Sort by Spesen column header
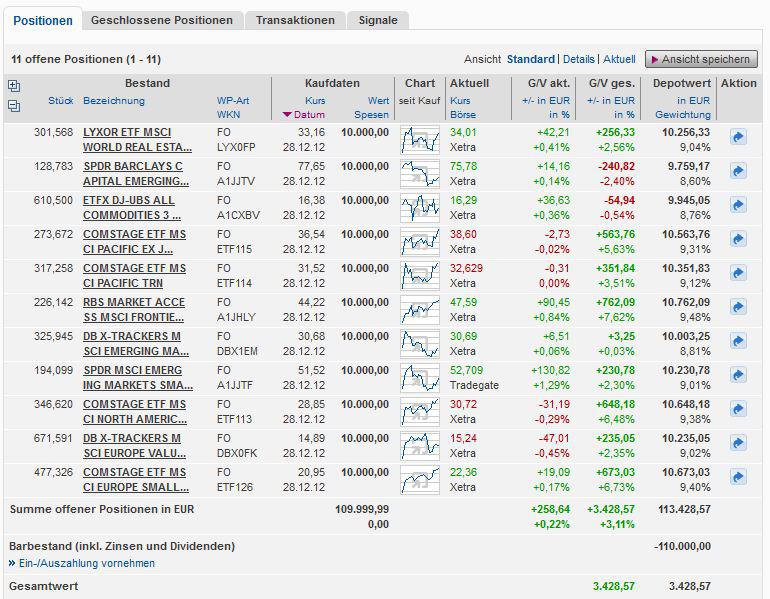Image resolution: width=770 pixels, height=599 pixels. click(x=371, y=114)
